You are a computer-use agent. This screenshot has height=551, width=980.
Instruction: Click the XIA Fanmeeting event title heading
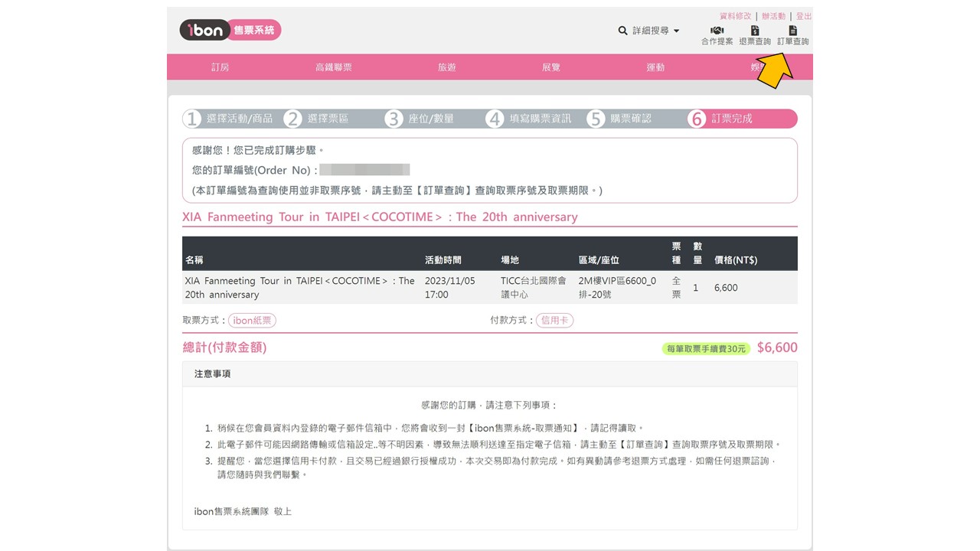[x=380, y=217]
